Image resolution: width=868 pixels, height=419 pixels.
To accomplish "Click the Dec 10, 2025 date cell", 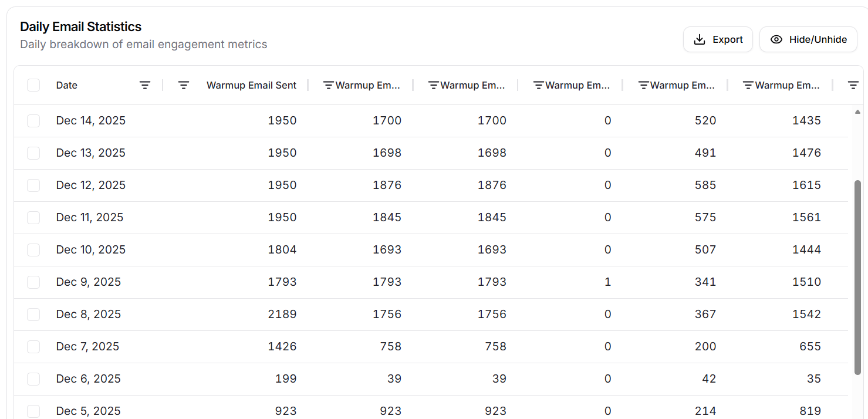I will (91, 250).
